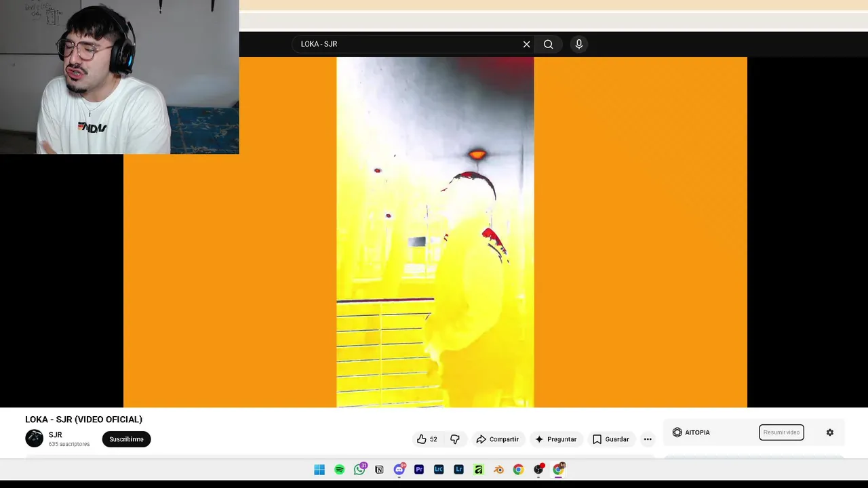Click the '635 suscriptores' text
The image size is (868, 488).
[x=69, y=444]
